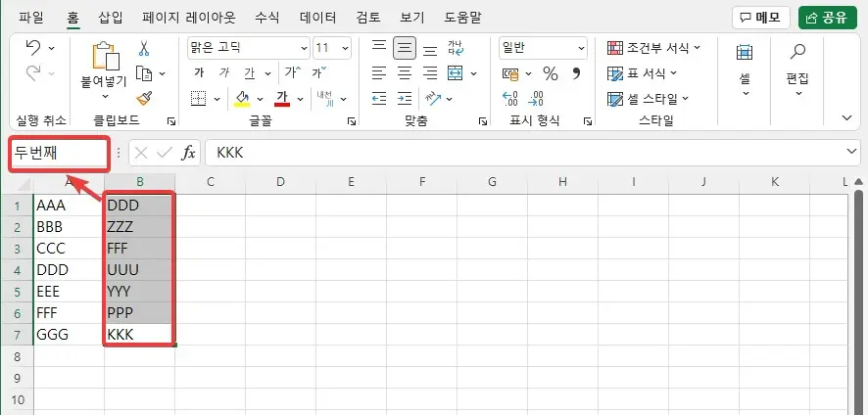Viewport: 868px width, 415px height.
Task: Open the 편집 search group
Action: click(x=797, y=70)
